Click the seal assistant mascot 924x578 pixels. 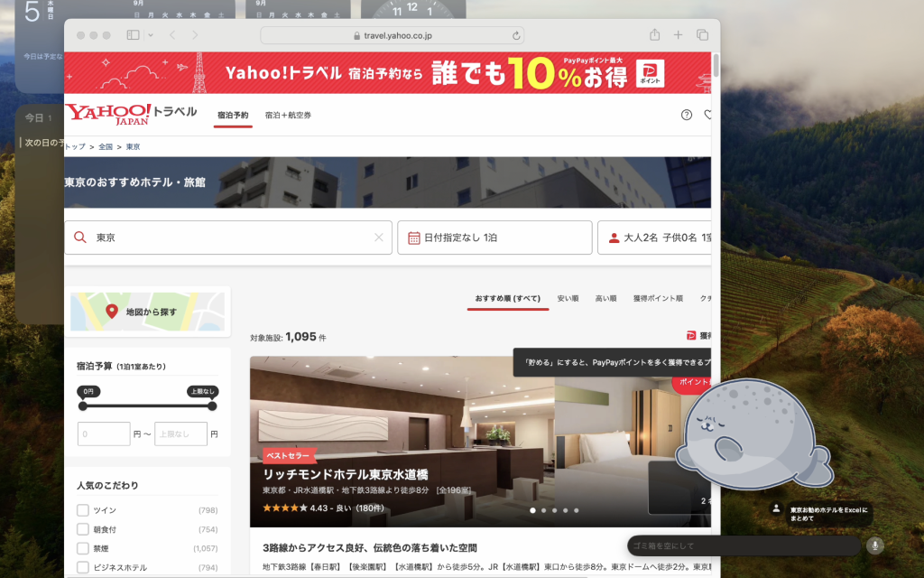[753, 434]
